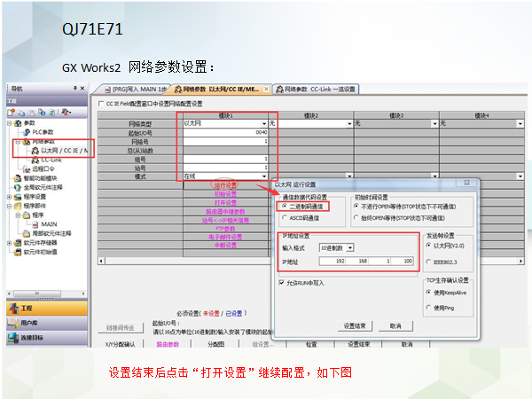Select 使用Ping radio button
532x399 pixels.
tap(429, 308)
